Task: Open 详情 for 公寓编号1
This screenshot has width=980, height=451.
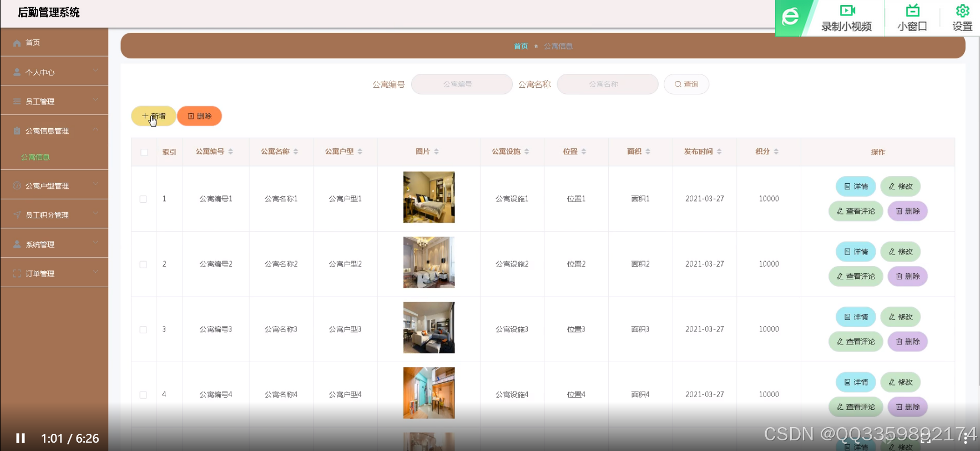Action: (x=856, y=187)
